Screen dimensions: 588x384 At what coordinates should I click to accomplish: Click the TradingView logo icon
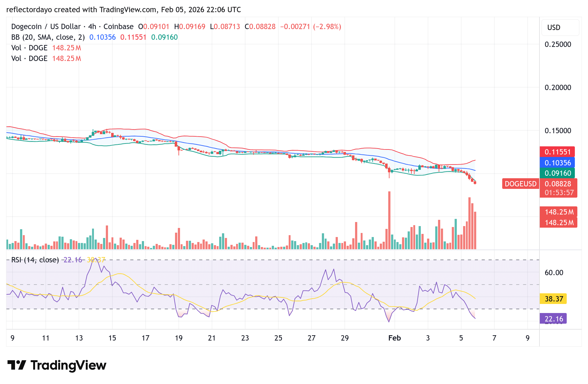17,365
